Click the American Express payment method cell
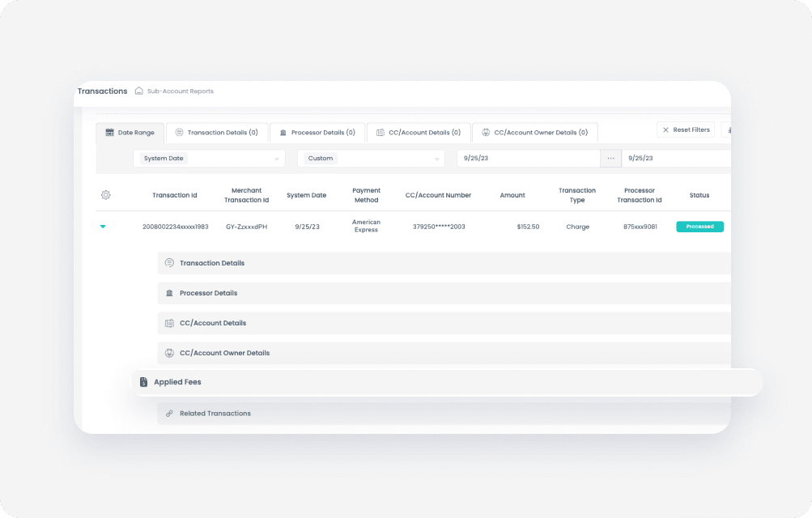Viewport: 812px width, 518px height. [x=366, y=226]
